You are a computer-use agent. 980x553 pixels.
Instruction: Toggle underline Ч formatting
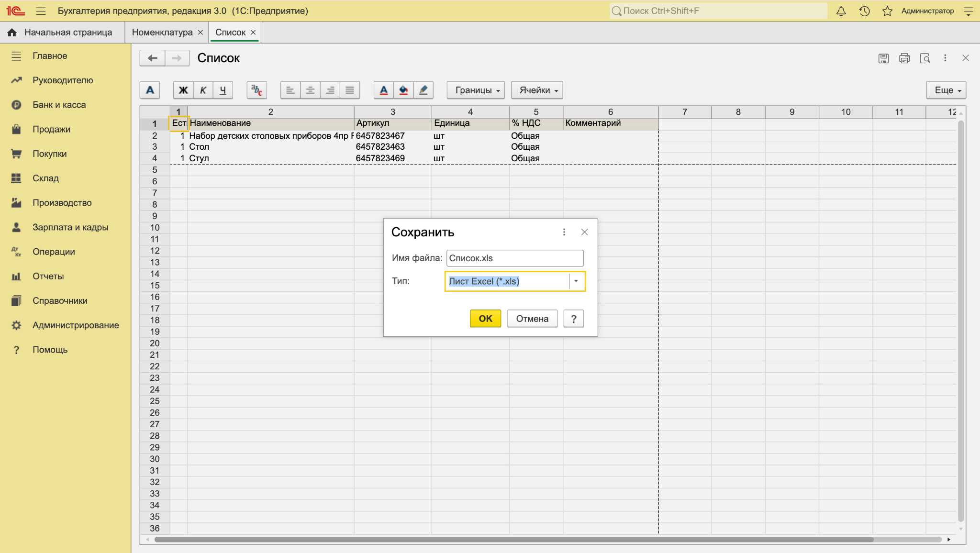click(223, 90)
